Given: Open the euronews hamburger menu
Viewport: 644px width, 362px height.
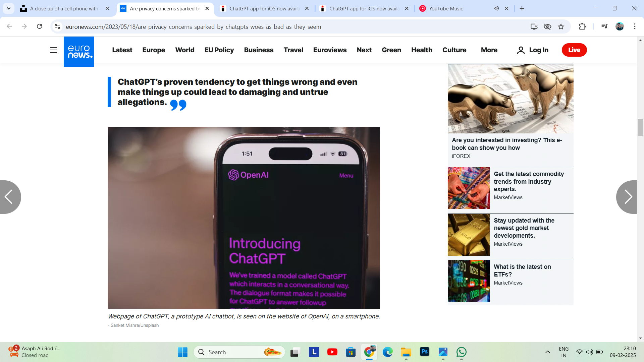Looking at the screenshot, I should tap(54, 50).
